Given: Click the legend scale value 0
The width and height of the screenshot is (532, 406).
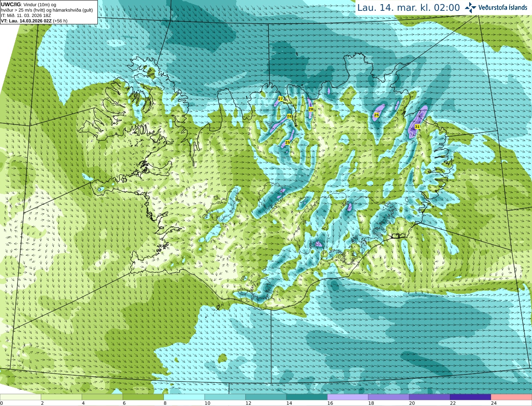Looking at the screenshot, I should (x=2, y=403).
